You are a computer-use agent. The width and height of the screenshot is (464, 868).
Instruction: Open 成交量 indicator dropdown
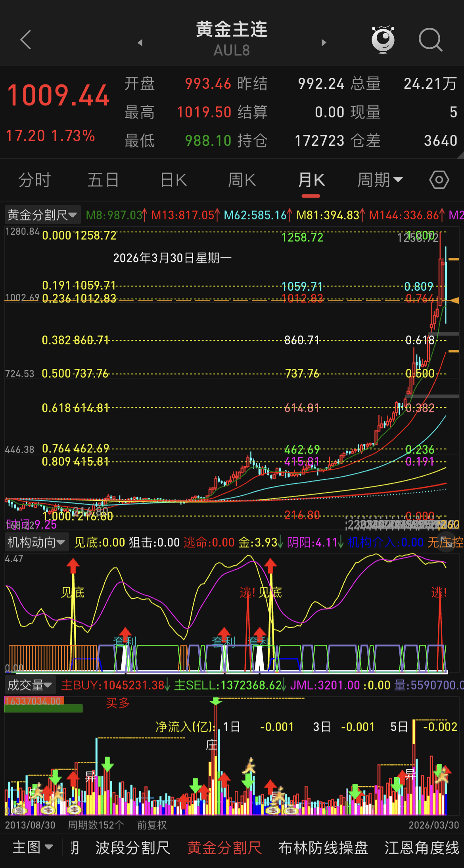coord(30,685)
